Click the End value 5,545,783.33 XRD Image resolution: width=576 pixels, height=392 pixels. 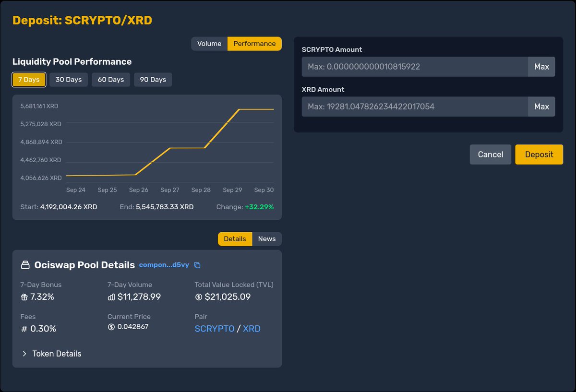(x=165, y=207)
